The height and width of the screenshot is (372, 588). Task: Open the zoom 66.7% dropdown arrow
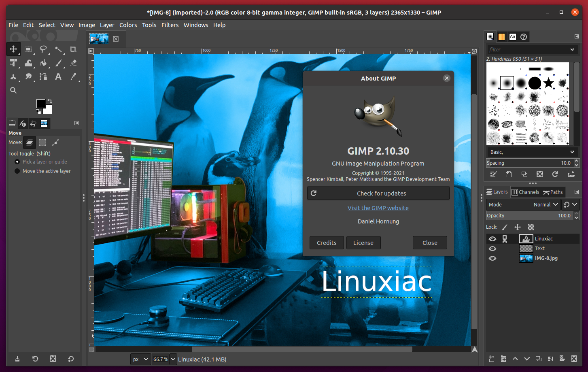click(x=173, y=359)
